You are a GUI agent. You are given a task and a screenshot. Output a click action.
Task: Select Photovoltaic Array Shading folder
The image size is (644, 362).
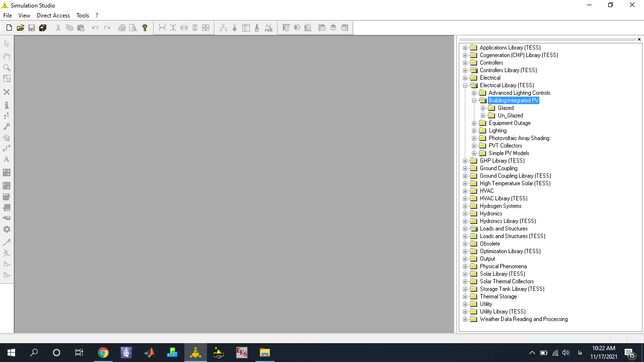[x=519, y=138]
